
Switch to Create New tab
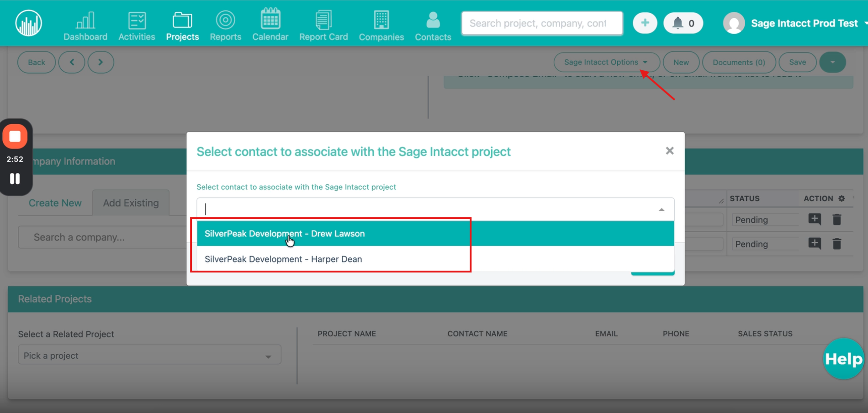click(55, 203)
